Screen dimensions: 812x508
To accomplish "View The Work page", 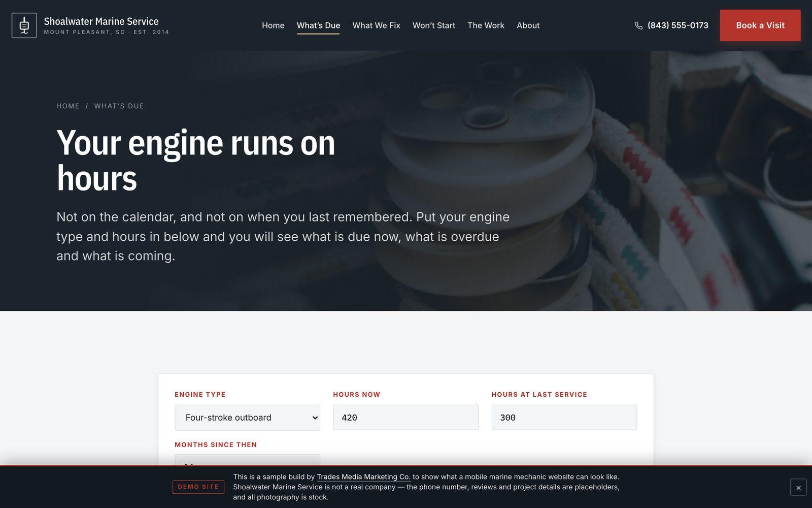I will pyautogui.click(x=486, y=25).
